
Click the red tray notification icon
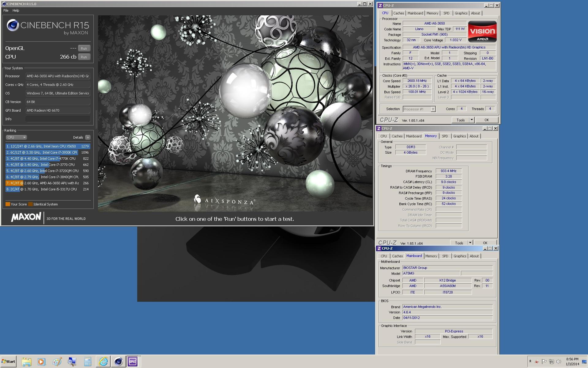point(537,362)
